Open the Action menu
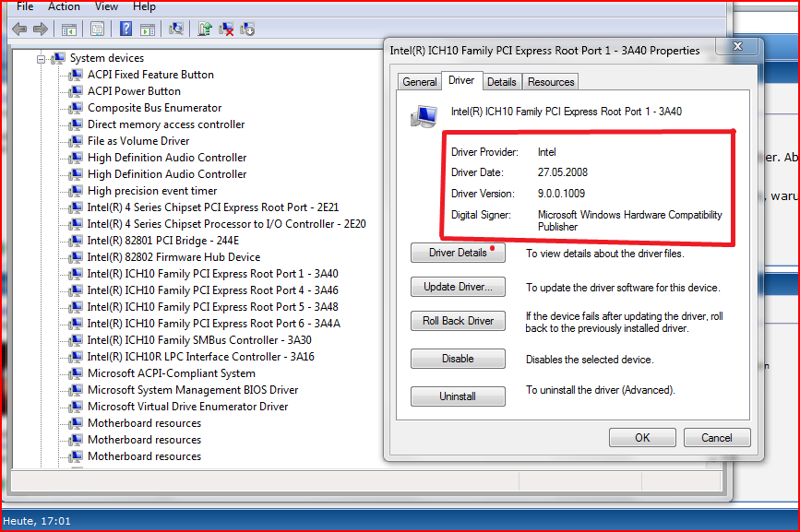 64,6
